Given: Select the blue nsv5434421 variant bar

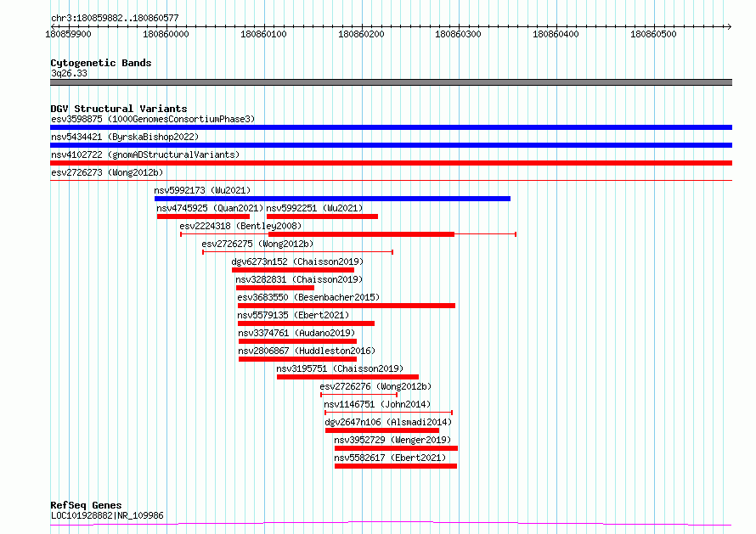Looking at the screenshot, I should (391, 145).
